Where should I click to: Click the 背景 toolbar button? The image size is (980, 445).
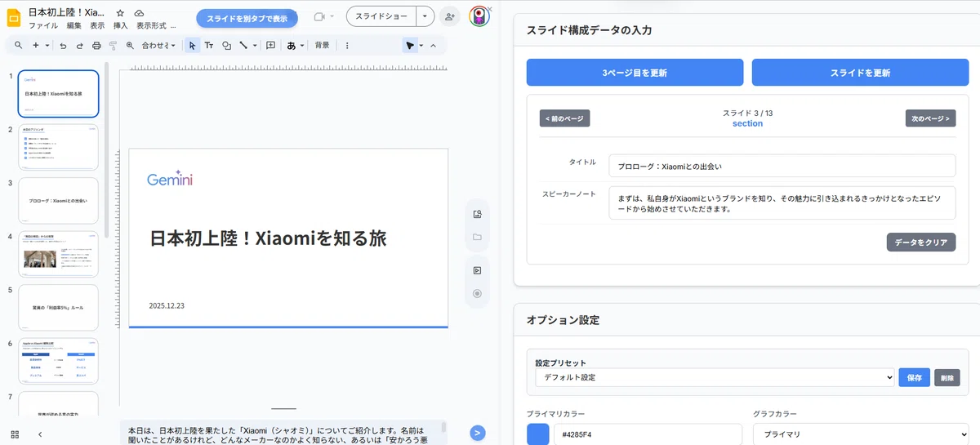[x=323, y=46]
